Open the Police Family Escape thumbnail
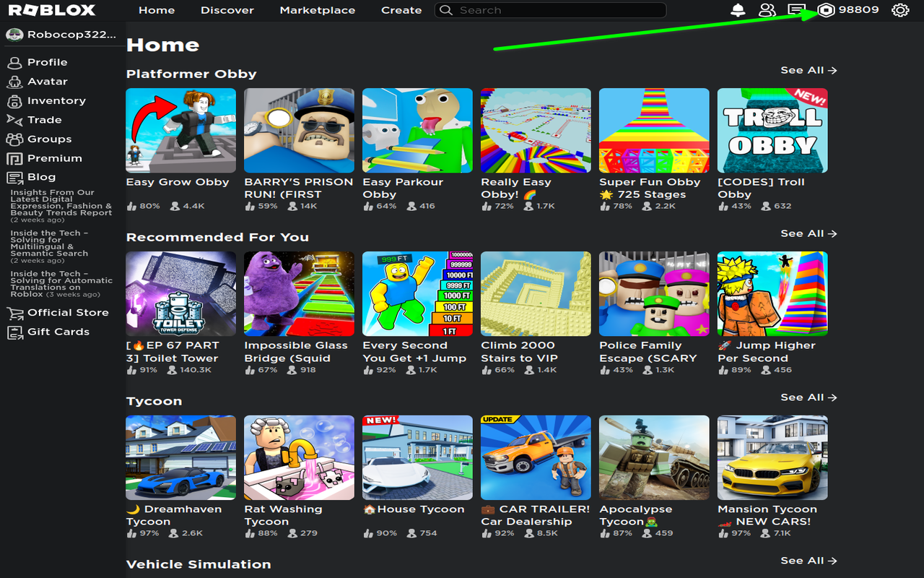924x578 pixels. point(654,294)
